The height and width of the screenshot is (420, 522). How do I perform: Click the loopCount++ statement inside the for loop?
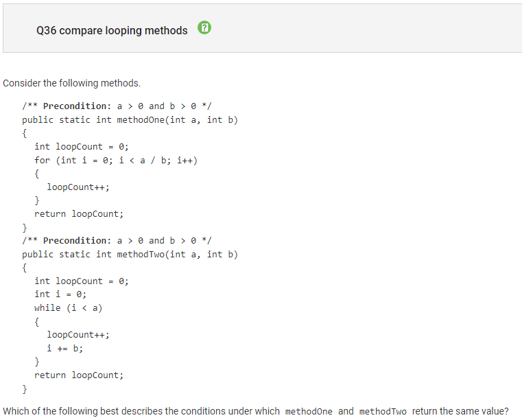78,187
